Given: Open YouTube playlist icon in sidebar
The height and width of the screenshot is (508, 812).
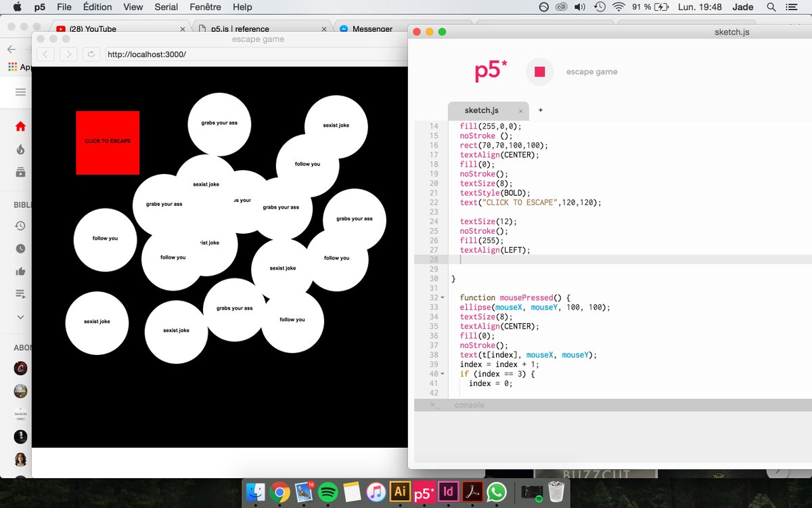Looking at the screenshot, I should coord(20,294).
